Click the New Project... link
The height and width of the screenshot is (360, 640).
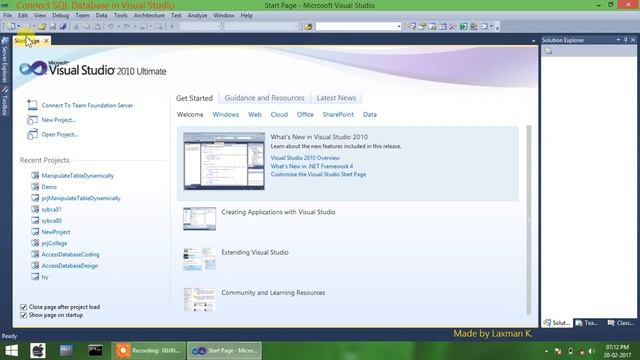tap(59, 120)
